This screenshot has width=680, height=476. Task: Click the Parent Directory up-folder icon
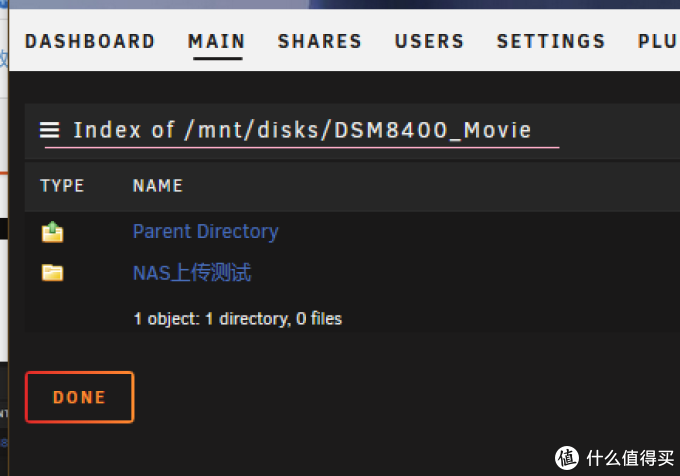tap(52, 232)
